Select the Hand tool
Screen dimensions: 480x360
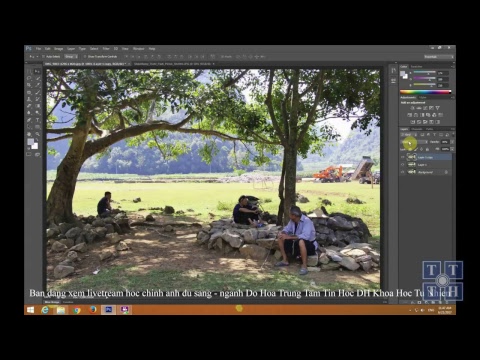(29, 134)
